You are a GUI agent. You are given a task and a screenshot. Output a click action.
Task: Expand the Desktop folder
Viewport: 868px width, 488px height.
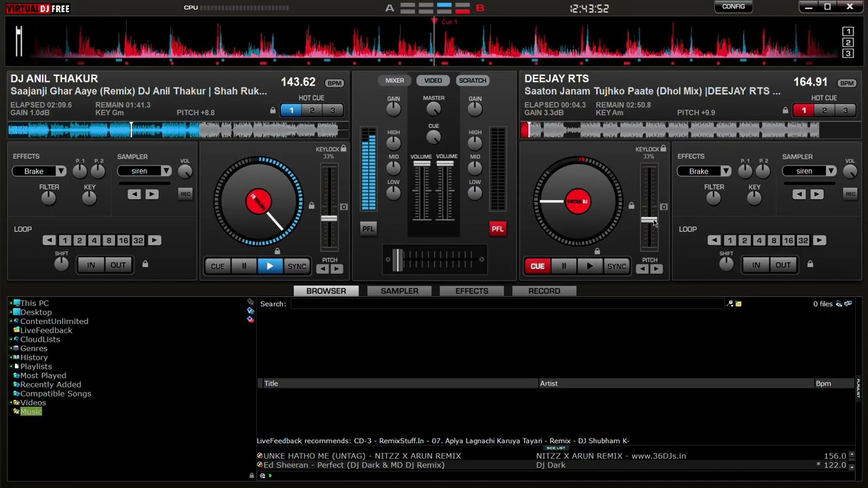coord(11,312)
